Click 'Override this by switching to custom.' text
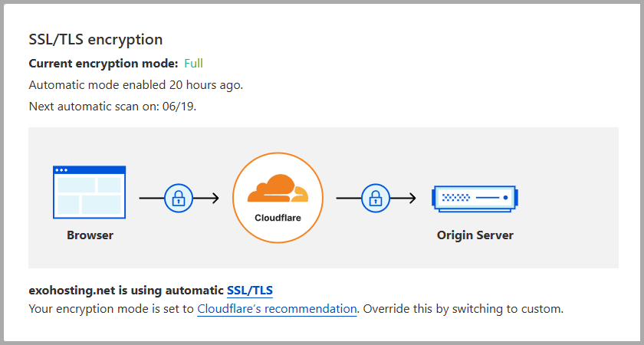This screenshot has height=345, width=644. click(463, 309)
